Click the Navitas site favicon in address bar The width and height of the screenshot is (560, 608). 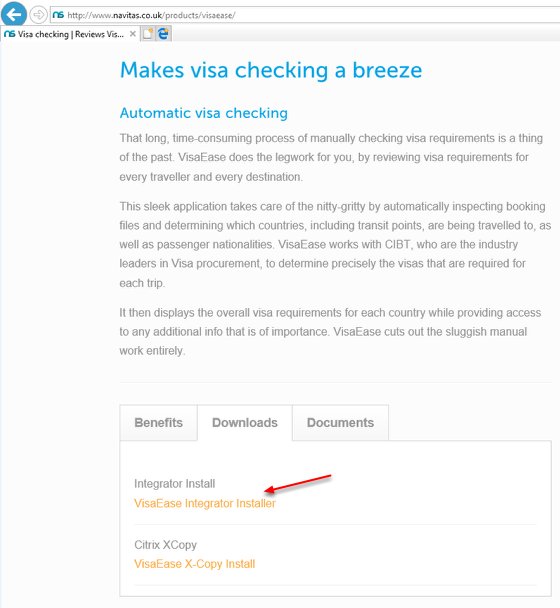pos(58,15)
